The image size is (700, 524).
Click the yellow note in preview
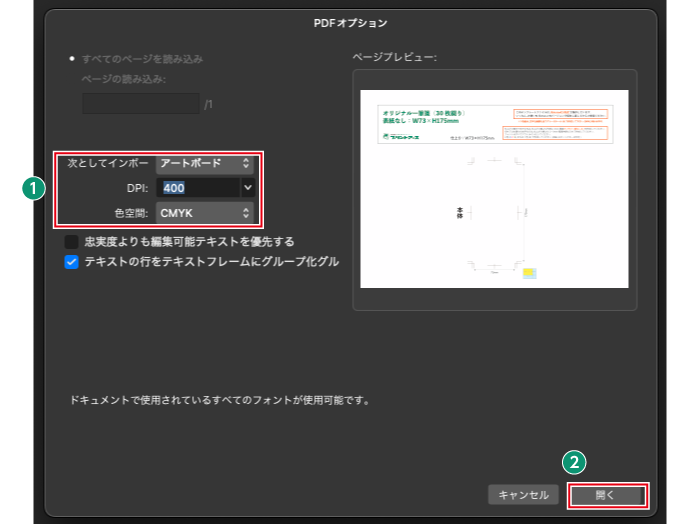click(x=530, y=271)
